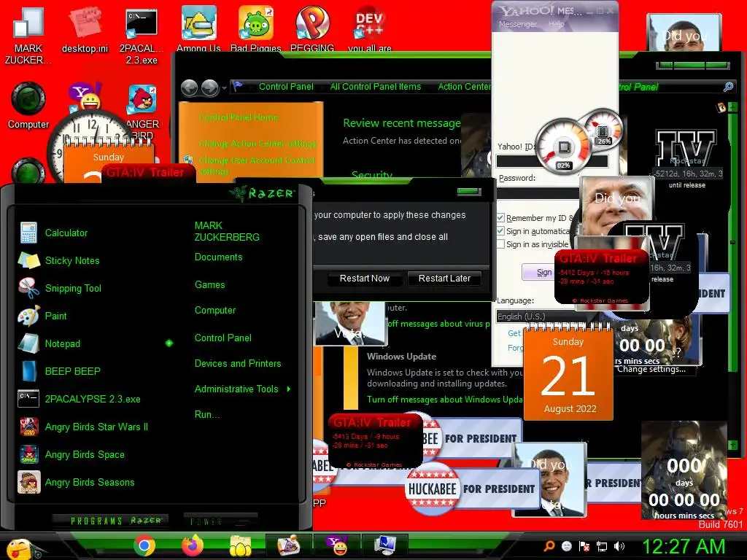Viewport: 747px width, 560px height.
Task: Open Control Panel from start menu
Action: pyautogui.click(x=223, y=338)
